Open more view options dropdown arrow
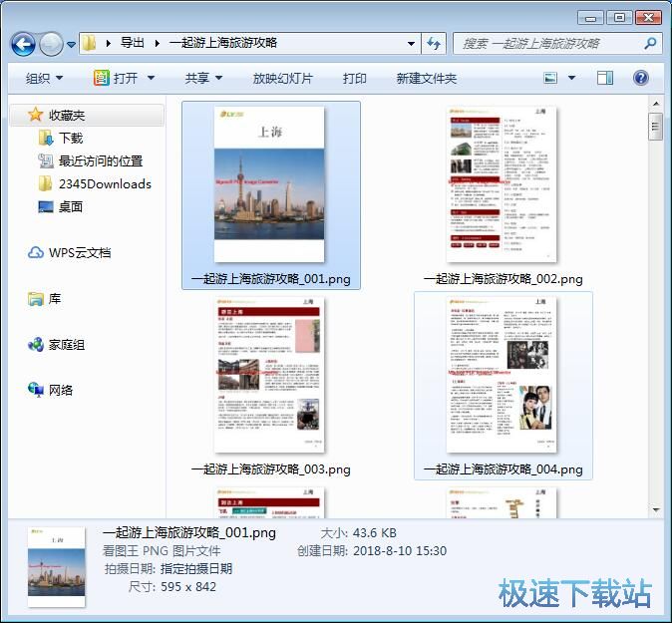The height and width of the screenshot is (623, 672). click(x=571, y=78)
